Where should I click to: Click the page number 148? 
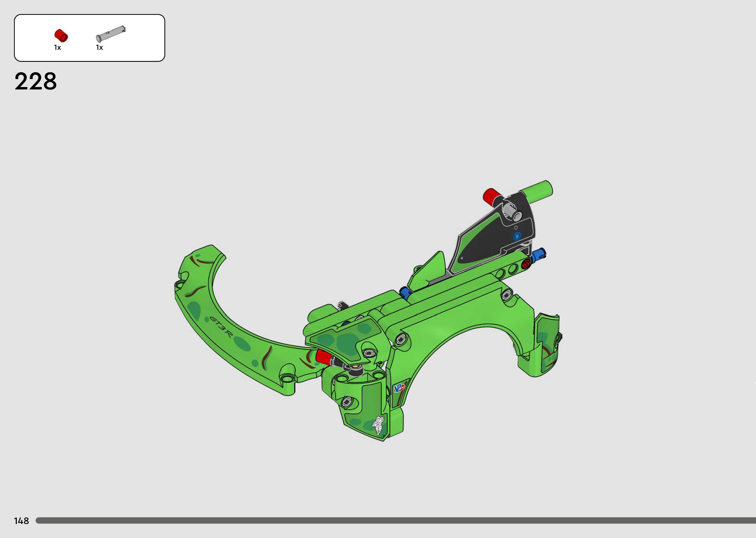coord(22,521)
